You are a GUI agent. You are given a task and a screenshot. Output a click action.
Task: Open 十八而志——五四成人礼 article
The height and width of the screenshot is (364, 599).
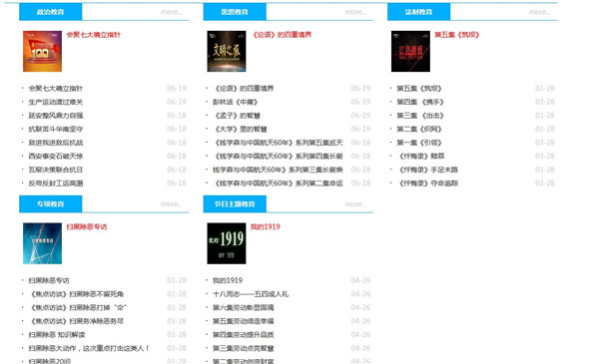coord(251,294)
